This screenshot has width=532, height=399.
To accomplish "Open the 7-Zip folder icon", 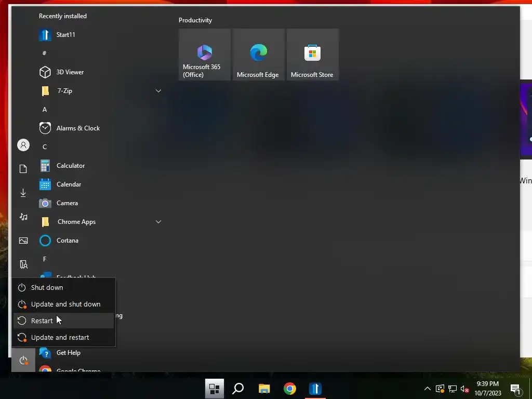I will (45, 90).
